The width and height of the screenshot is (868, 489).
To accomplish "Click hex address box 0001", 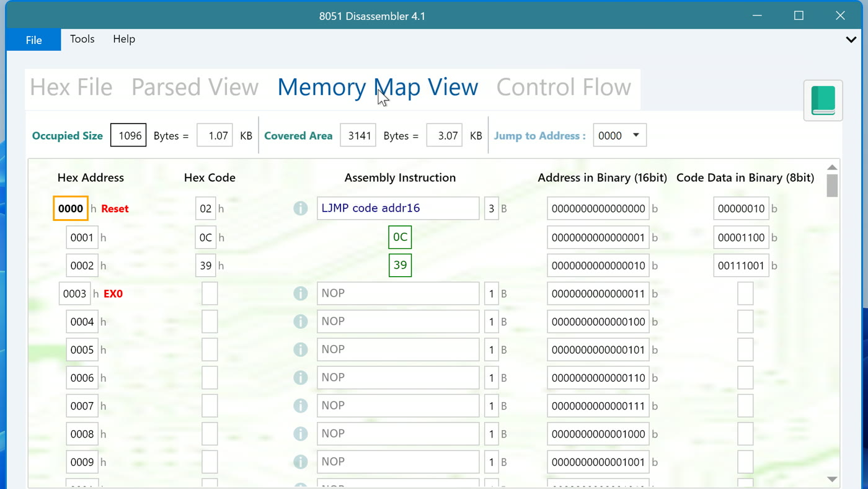I will (x=82, y=238).
